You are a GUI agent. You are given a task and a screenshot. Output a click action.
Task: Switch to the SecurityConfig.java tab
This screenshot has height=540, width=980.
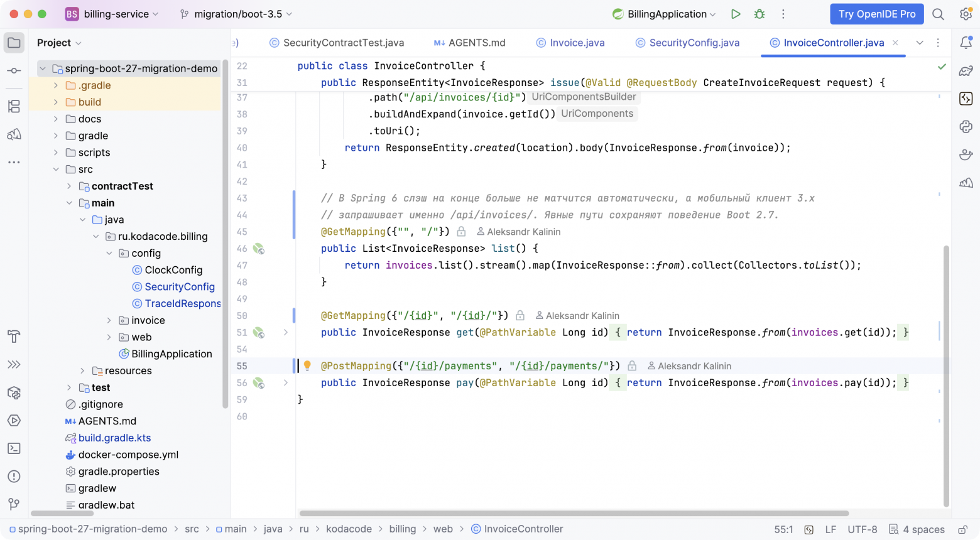(x=687, y=43)
